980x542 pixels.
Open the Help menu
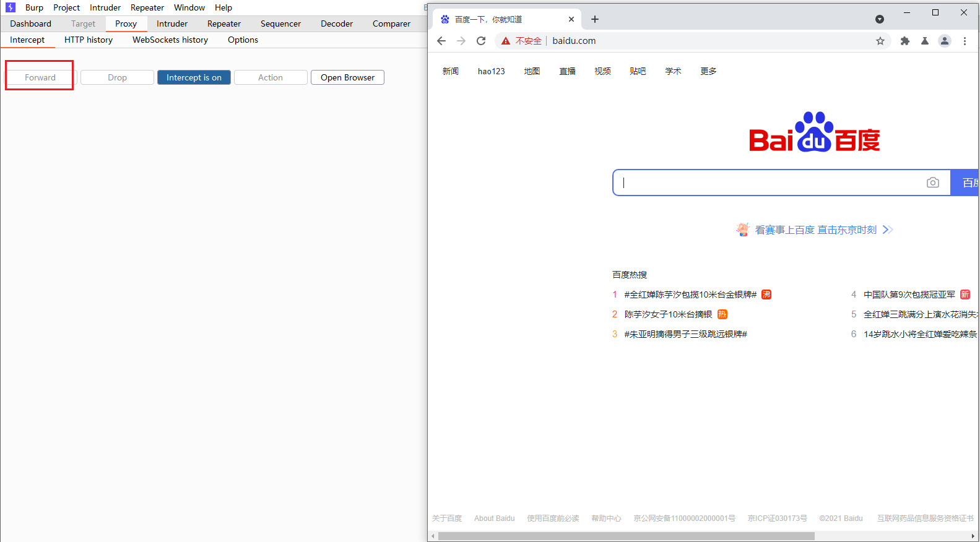[x=223, y=7]
